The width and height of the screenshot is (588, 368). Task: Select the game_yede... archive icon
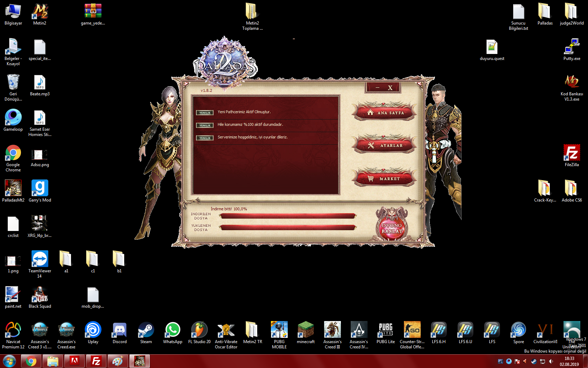click(93, 14)
